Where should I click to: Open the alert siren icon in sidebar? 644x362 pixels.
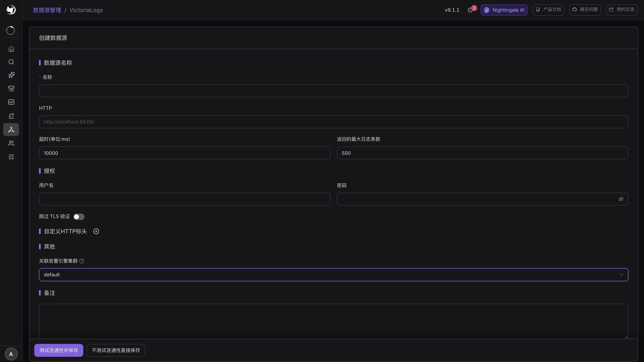click(11, 116)
